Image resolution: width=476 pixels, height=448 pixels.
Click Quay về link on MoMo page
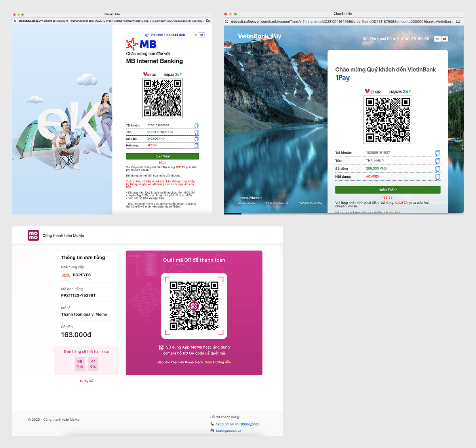[86, 381]
